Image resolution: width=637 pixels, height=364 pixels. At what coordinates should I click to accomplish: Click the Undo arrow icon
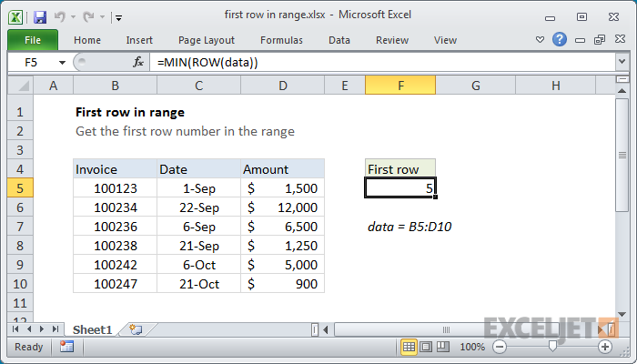click(x=61, y=16)
